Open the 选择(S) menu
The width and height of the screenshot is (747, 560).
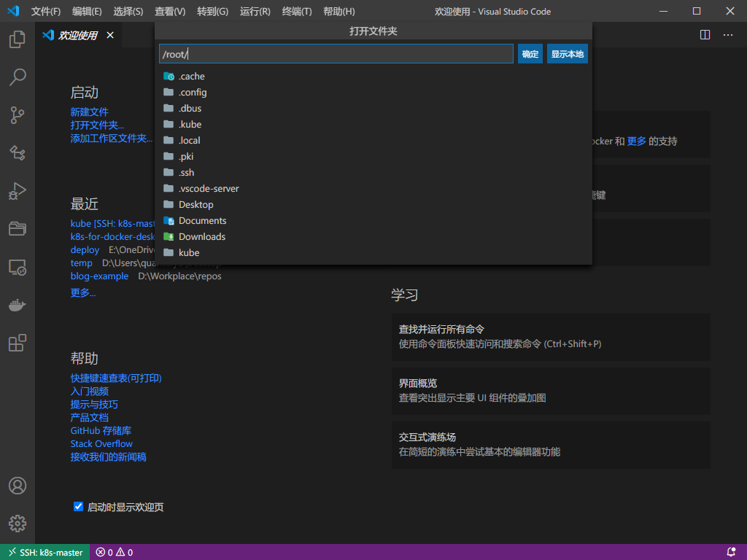coord(128,12)
